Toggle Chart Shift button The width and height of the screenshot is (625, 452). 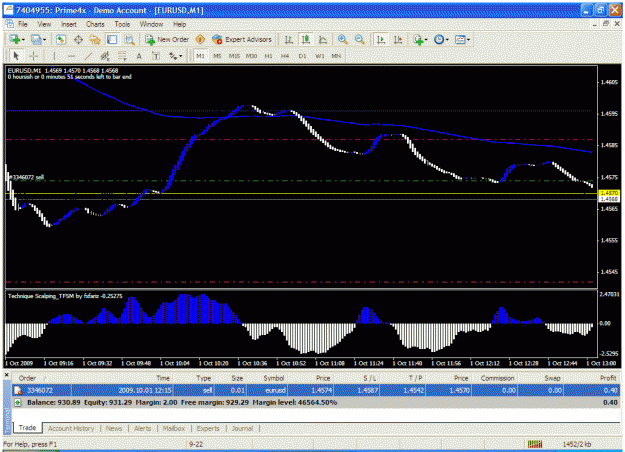(x=398, y=39)
